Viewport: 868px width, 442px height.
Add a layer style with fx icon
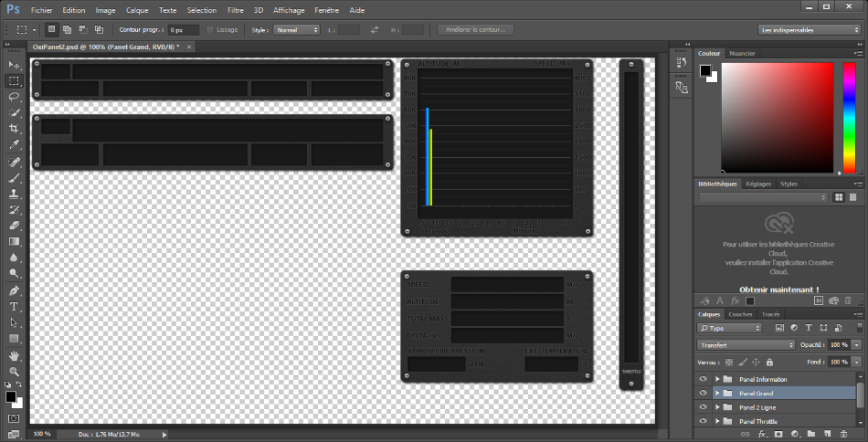(x=761, y=434)
